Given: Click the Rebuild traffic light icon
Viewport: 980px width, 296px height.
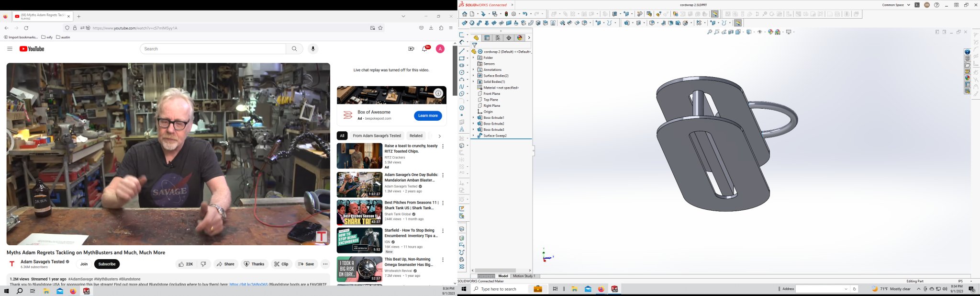Looking at the screenshot, I should coord(506,14).
